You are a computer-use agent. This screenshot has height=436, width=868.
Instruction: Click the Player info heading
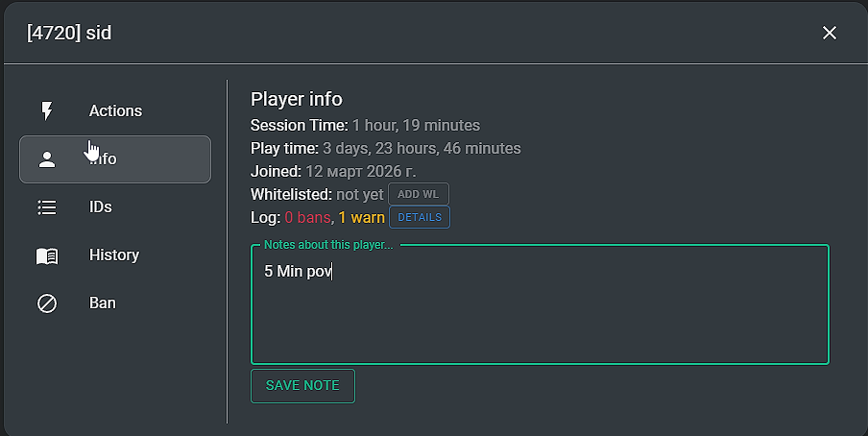point(296,99)
